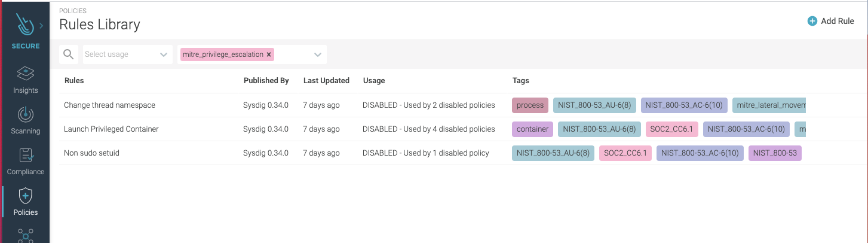Sort by Published By column header

pyautogui.click(x=266, y=80)
